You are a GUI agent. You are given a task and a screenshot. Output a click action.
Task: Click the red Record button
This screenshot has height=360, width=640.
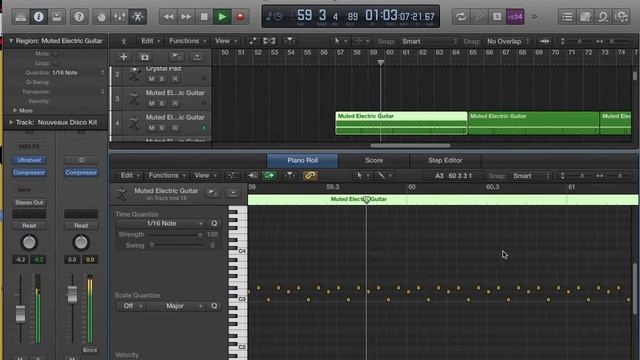[240, 17]
